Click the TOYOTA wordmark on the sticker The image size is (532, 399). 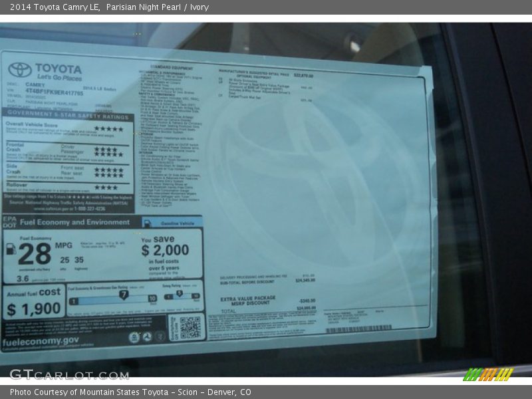pos(59,68)
